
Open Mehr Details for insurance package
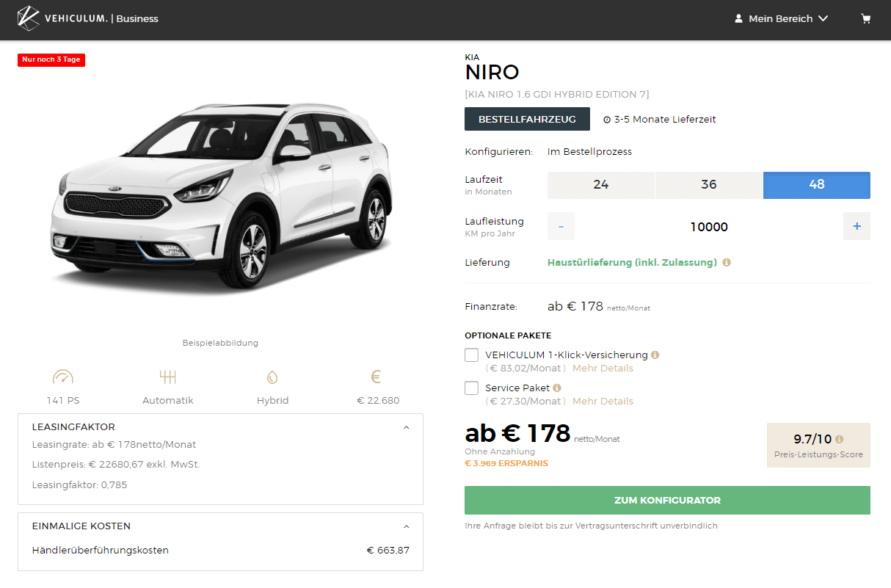point(603,369)
